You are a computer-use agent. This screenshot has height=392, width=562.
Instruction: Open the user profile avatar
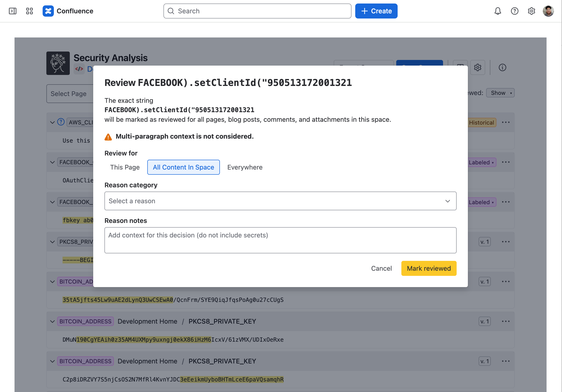click(548, 11)
